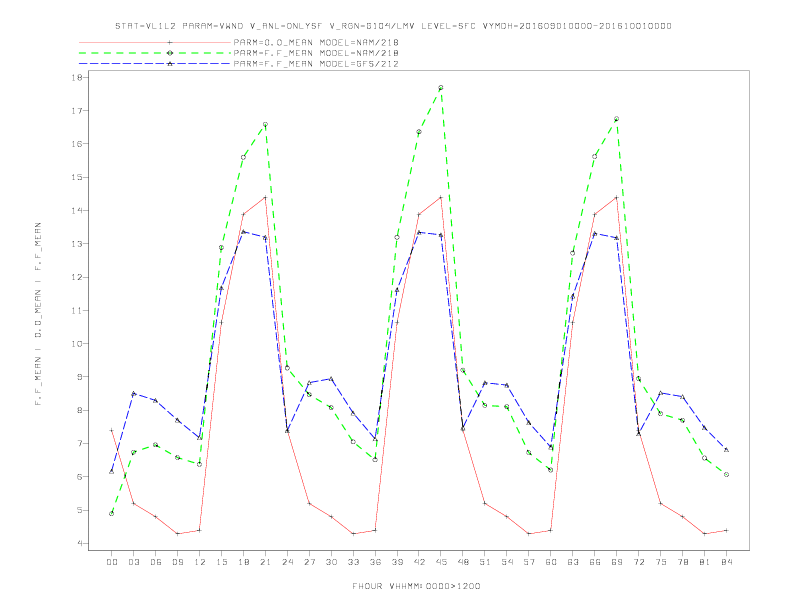Click the blue dashed legend line sample
The image size is (792, 612).
tap(155, 64)
